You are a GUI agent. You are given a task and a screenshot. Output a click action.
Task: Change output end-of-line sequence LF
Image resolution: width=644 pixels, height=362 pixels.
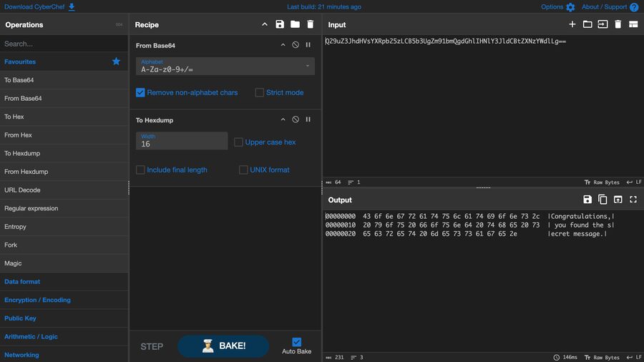pyautogui.click(x=634, y=358)
